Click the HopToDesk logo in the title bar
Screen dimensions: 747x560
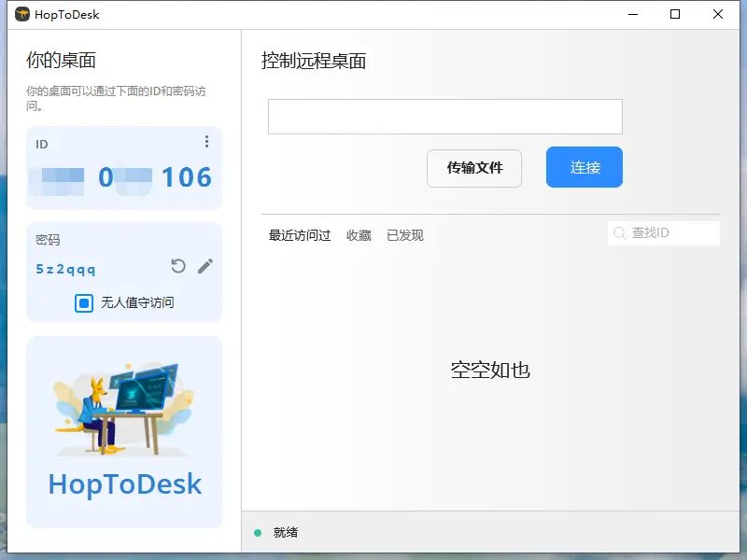pos(21,14)
